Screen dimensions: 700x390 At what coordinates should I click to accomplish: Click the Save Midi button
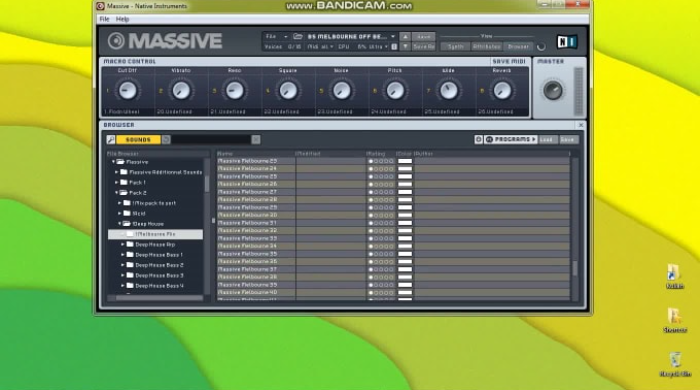click(508, 62)
